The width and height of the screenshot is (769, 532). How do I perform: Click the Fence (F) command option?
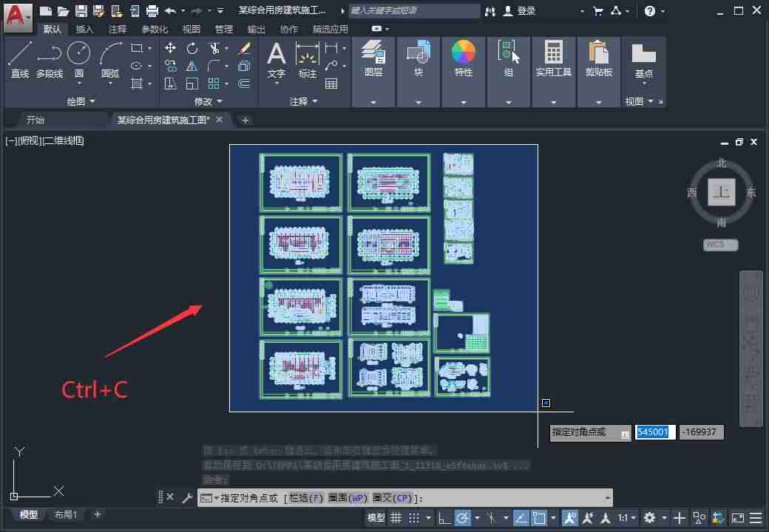click(307, 498)
